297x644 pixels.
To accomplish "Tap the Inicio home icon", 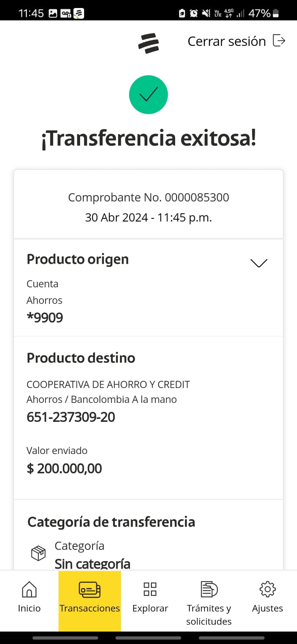I will click(29, 590).
